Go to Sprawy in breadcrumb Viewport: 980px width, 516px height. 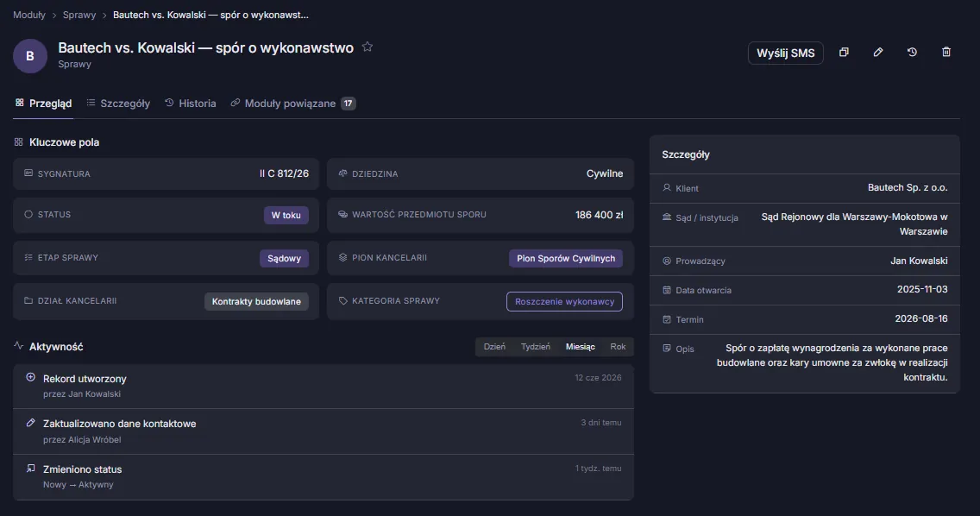click(x=79, y=15)
